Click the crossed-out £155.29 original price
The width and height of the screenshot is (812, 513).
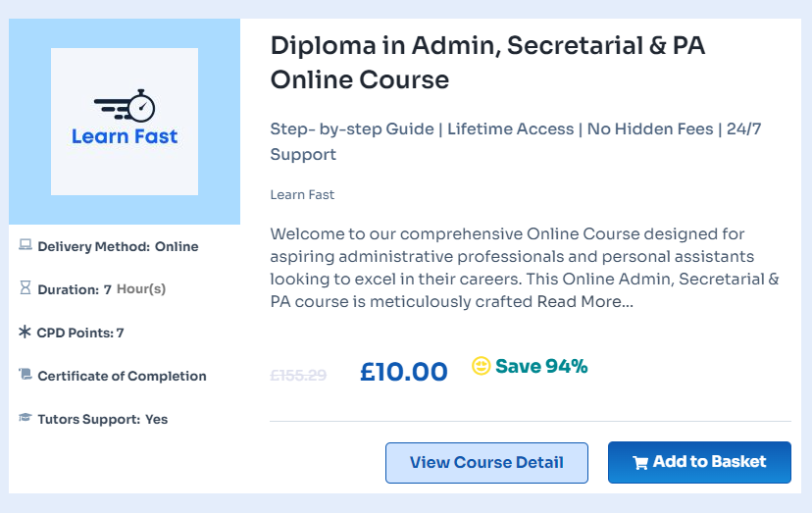[298, 375]
